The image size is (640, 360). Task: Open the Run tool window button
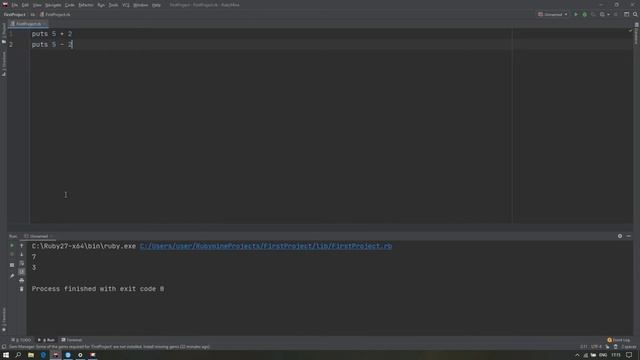pos(47,340)
